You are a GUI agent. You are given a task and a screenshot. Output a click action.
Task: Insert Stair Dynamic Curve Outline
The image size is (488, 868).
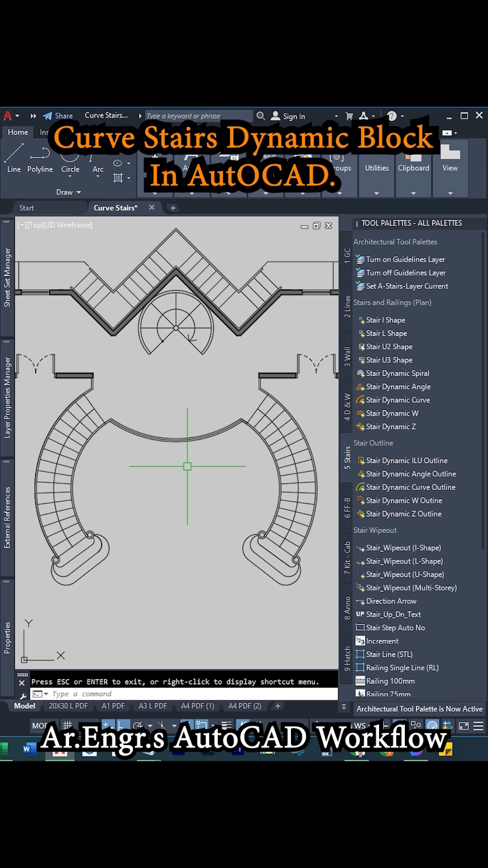pos(406,487)
